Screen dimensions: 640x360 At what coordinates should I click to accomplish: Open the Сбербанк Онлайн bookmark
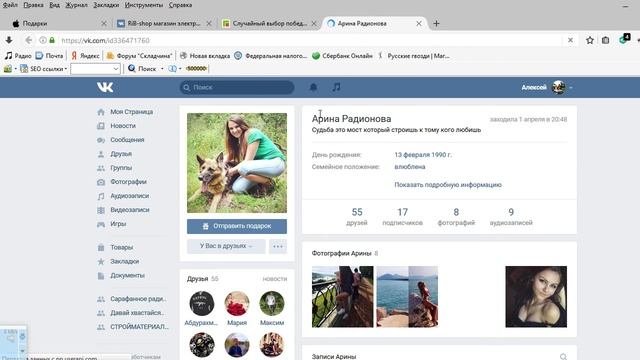click(342, 56)
